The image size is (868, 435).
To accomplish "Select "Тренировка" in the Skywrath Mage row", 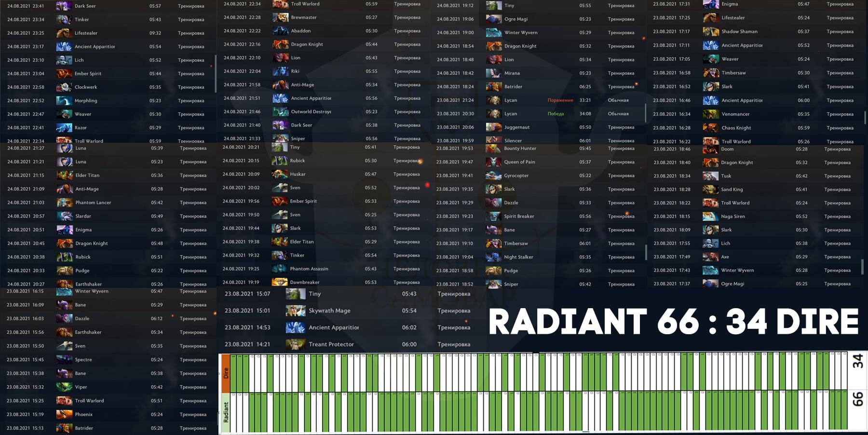I will point(454,311).
